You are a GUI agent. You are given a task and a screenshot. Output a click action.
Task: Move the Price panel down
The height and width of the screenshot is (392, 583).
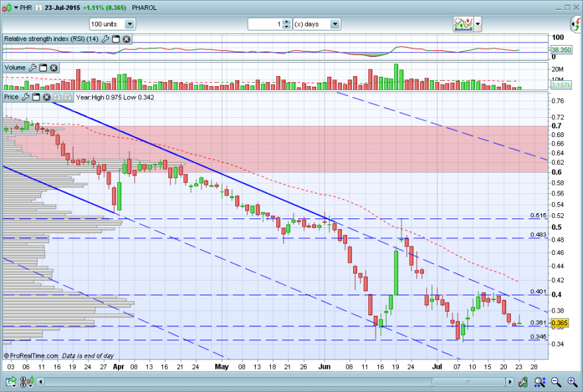(x=57, y=97)
